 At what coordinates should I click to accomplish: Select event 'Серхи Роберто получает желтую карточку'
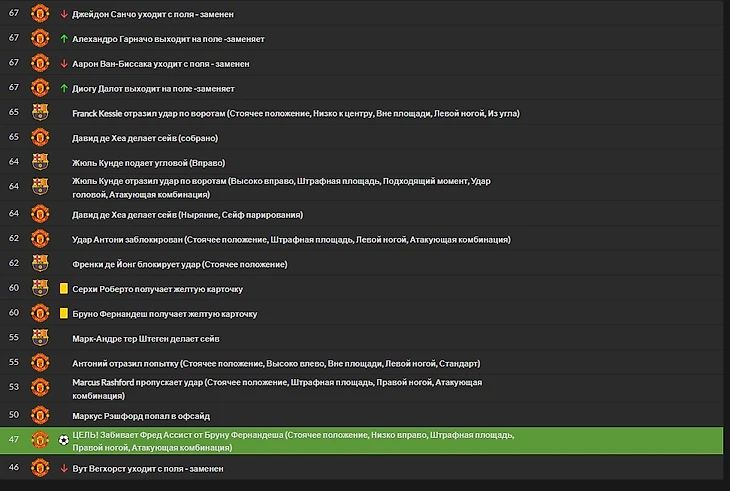(157, 289)
